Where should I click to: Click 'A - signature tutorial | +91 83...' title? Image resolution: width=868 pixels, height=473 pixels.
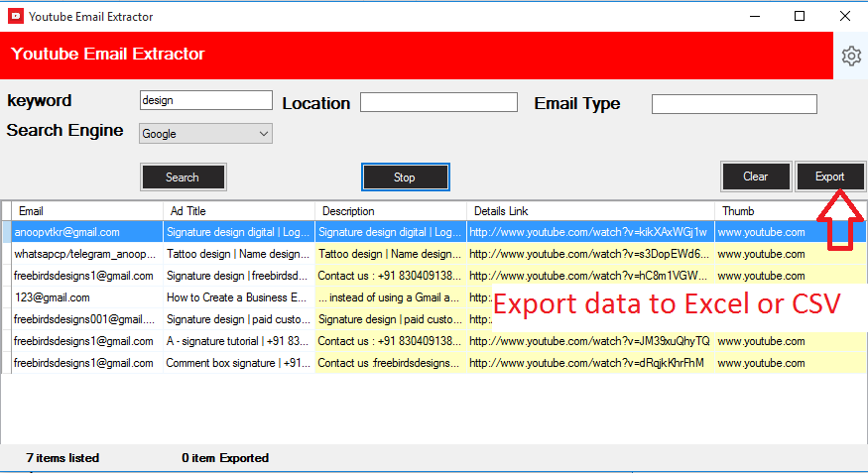tap(239, 341)
